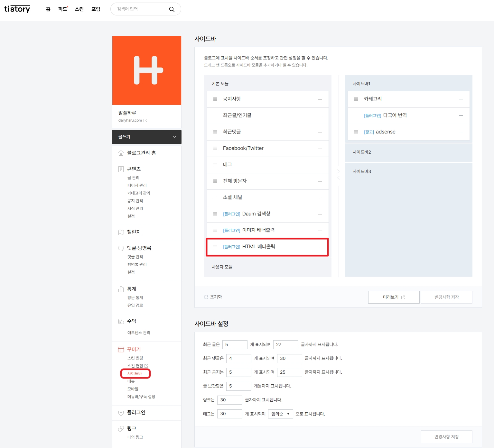
Task: Click the 수익 coins icon
Action: pos(121,321)
